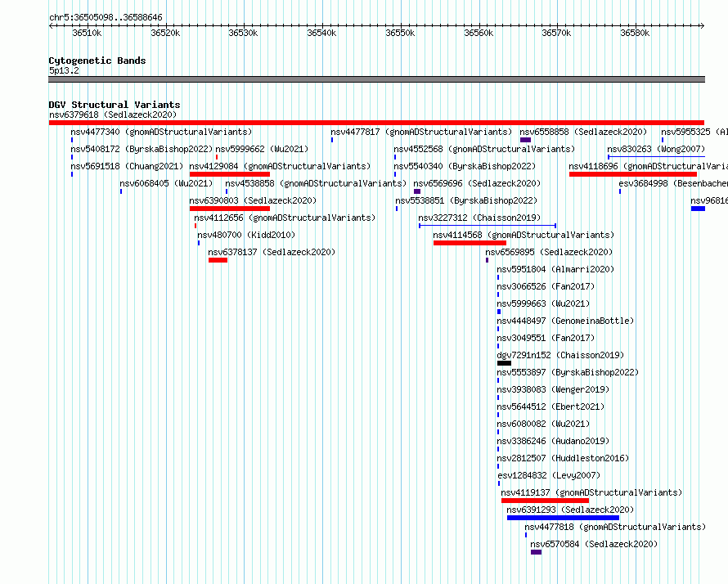Viewport: 728px width, 584px height.
Task: Click nsv480700 (Kidd2010) label
Action: (246, 235)
